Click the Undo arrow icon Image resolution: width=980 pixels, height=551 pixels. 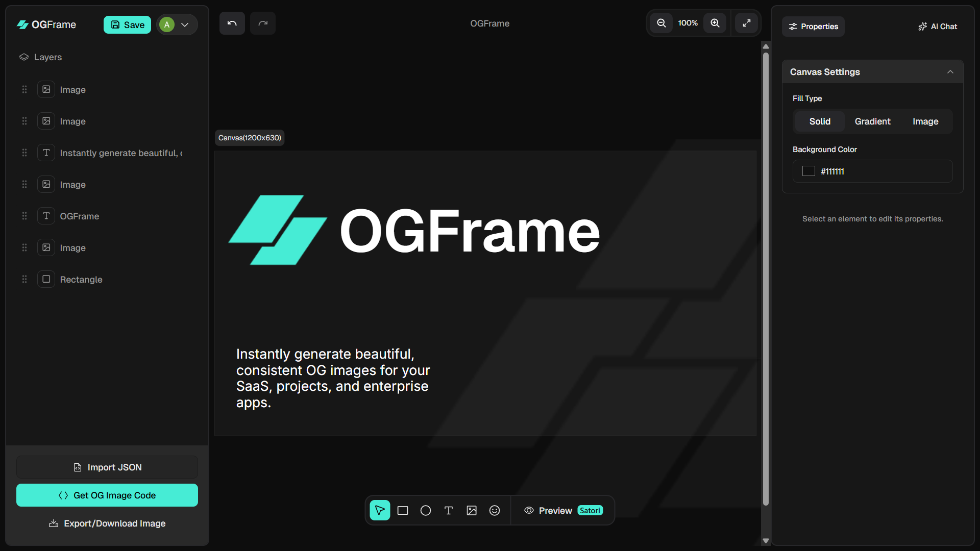point(232,23)
